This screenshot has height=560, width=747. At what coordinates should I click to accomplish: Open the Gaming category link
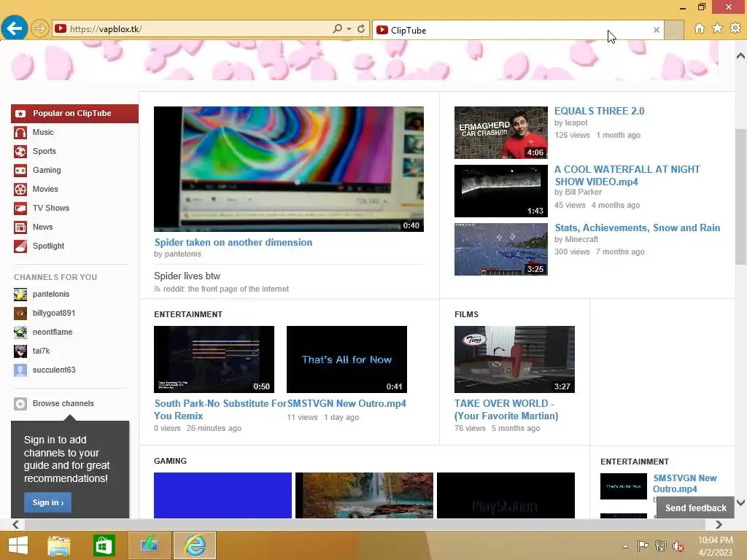point(47,170)
